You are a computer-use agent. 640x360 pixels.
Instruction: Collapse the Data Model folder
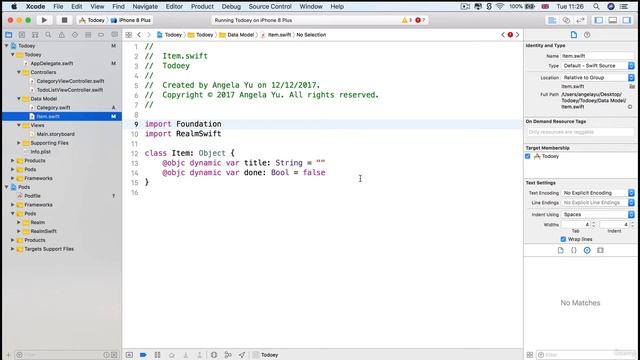click(x=19, y=99)
